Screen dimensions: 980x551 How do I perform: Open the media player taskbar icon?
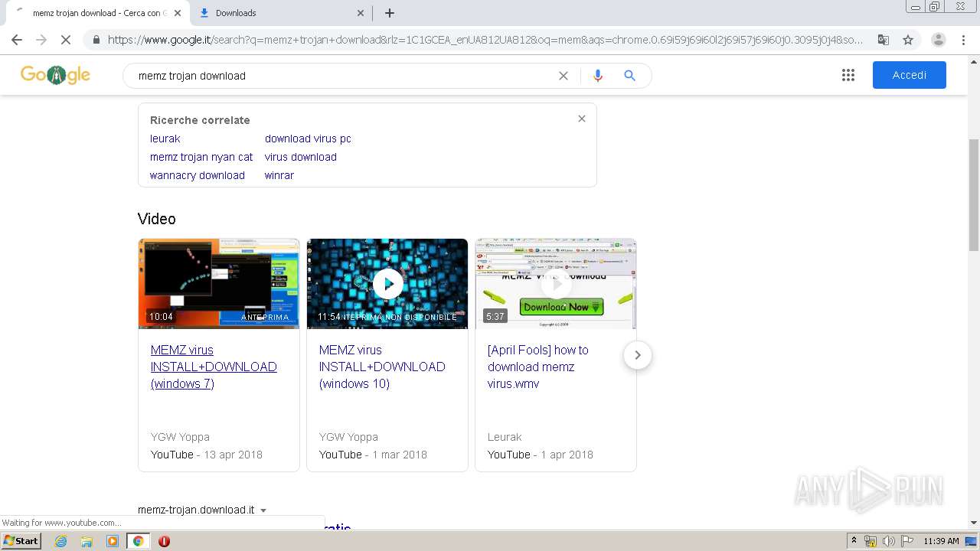[x=113, y=541]
